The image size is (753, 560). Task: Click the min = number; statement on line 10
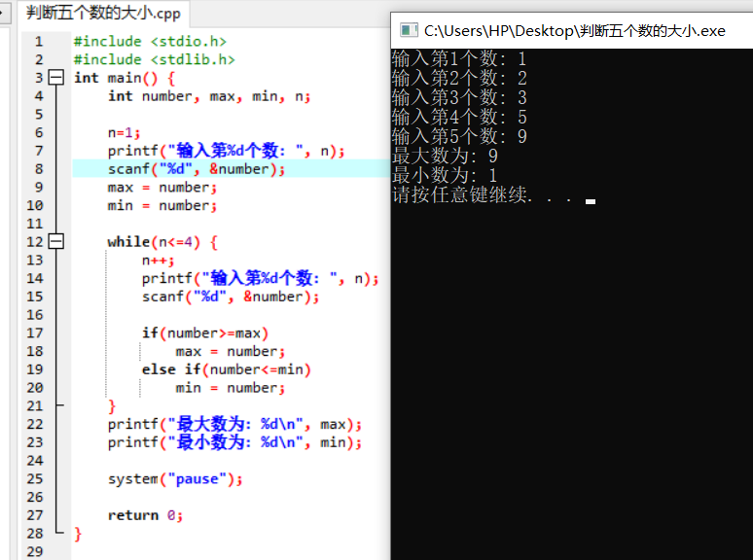click(162, 206)
